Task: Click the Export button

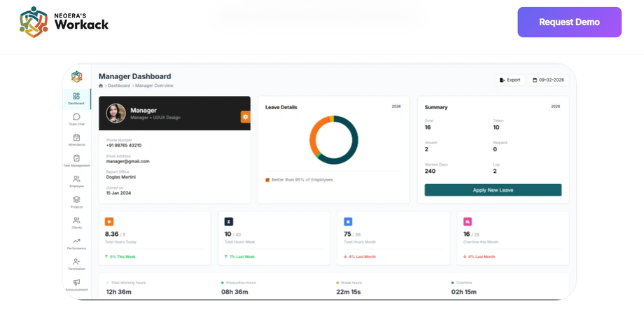Action: click(510, 80)
